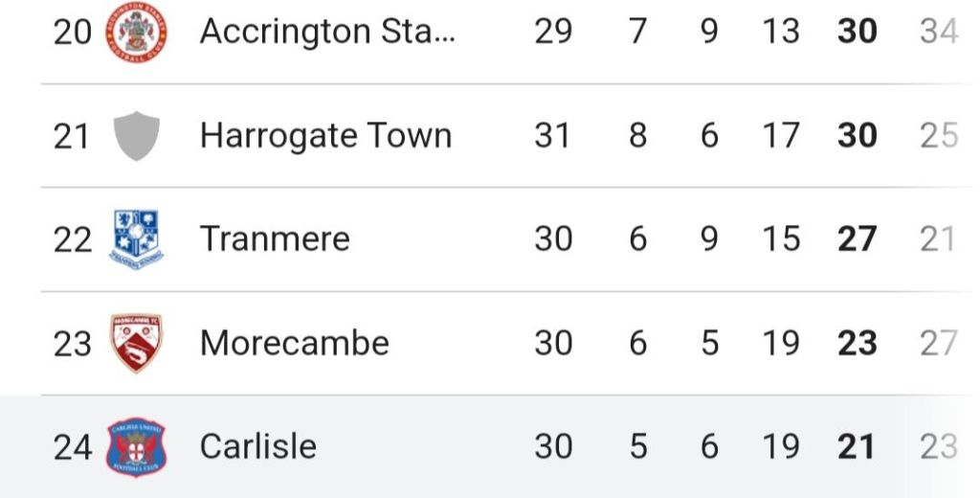The height and width of the screenshot is (498, 980).
Task: Click Tranmere's rank number 22
Action: point(72,239)
